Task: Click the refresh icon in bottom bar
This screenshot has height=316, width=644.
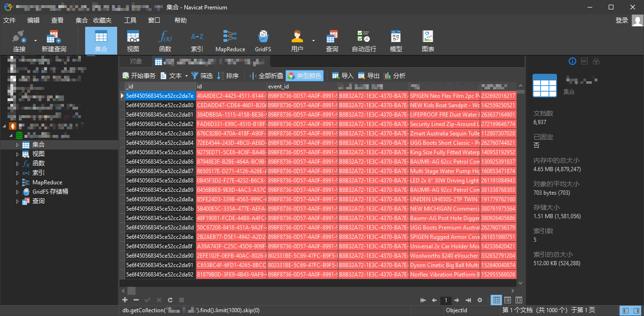Action: tap(170, 300)
